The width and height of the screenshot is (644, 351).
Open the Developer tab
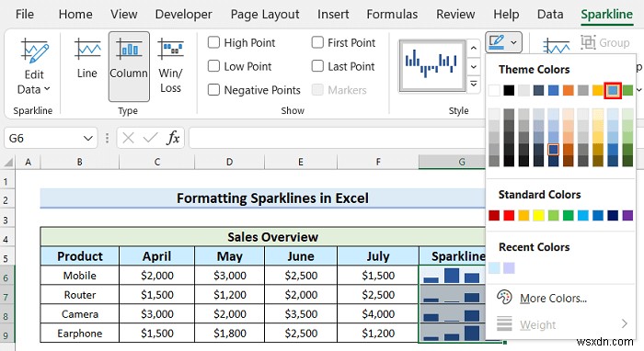click(184, 15)
